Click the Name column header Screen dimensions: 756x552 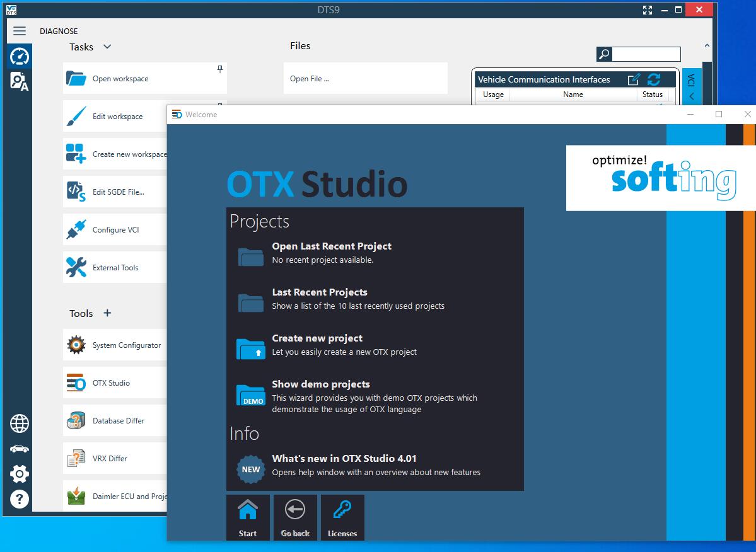point(573,95)
